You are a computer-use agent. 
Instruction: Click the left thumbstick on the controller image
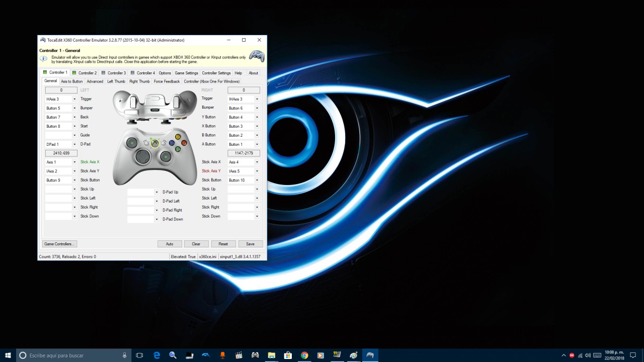pyautogui.click(x=133, y=143)
